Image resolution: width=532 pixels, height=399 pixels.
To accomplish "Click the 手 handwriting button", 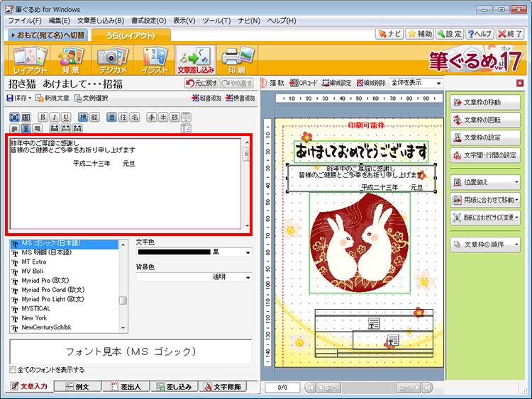I will click(152, 118).
